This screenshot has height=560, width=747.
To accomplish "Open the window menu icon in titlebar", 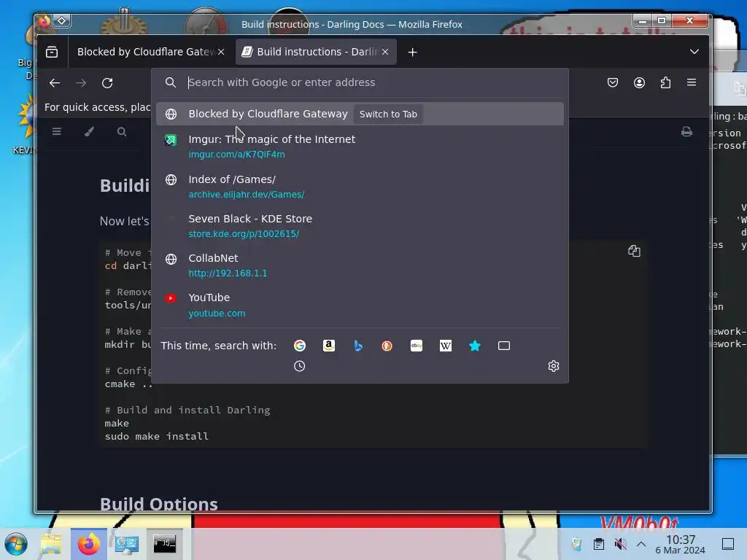I will (44, 20).
